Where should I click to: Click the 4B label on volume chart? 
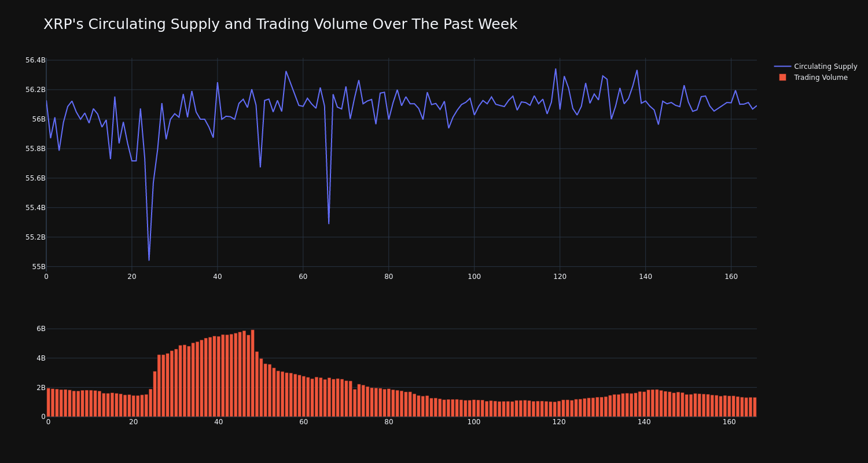click(41, 358)
